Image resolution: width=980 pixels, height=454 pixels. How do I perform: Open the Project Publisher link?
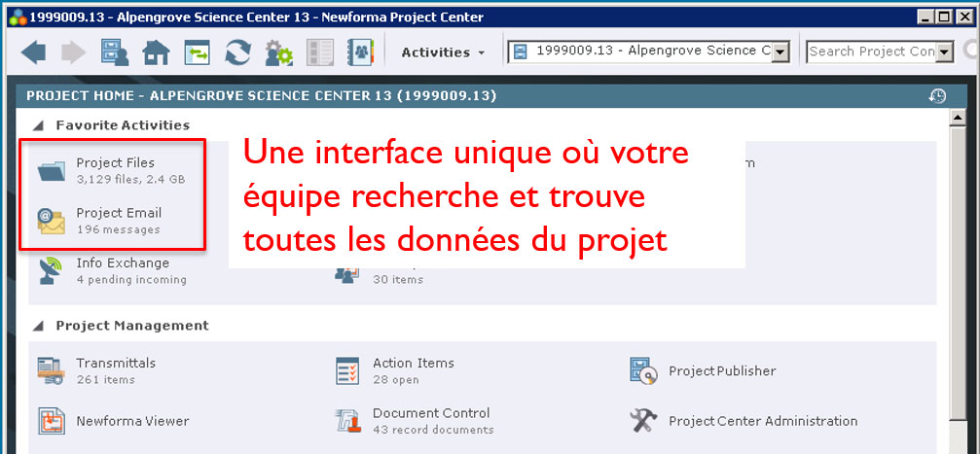(x=722, y=371)
